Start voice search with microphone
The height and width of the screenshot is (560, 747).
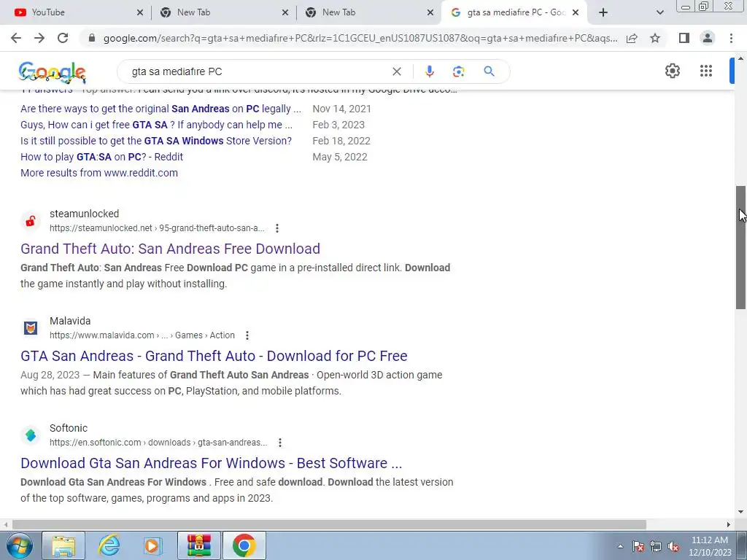coord(429,71)
